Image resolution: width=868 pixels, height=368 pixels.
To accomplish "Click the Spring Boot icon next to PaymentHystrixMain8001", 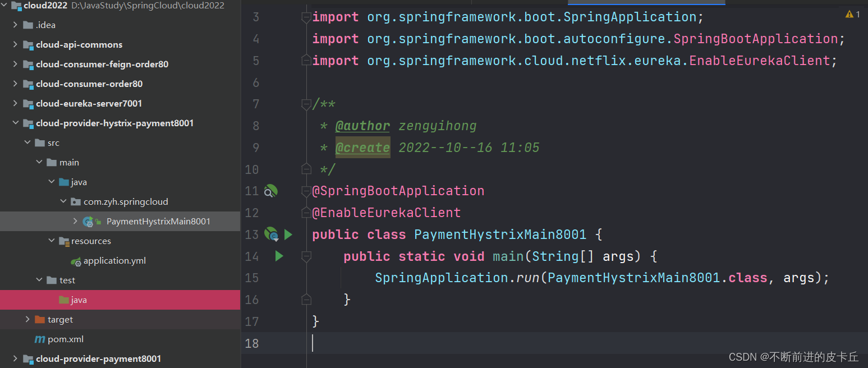I will 88,221.
